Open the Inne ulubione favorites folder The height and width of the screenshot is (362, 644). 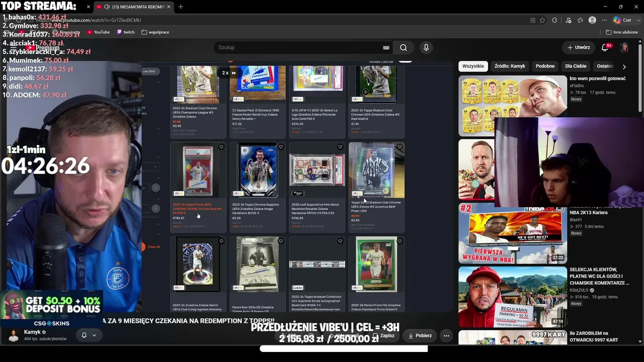tap(622, 32)
